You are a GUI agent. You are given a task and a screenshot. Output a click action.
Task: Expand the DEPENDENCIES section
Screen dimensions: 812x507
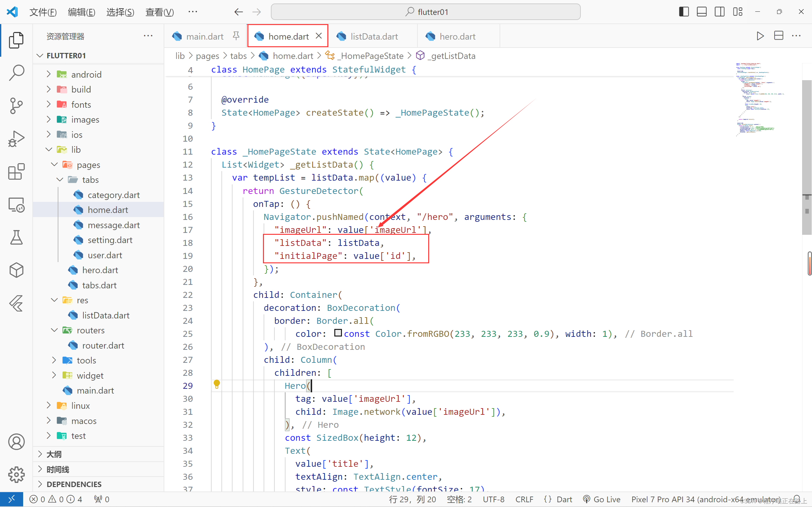click(x=74, y=484)
